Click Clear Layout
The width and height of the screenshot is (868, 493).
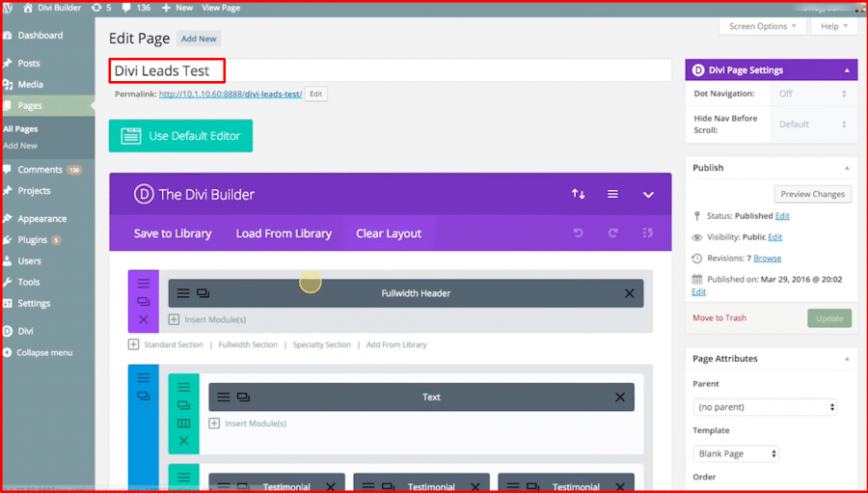(x=389, y=233)
